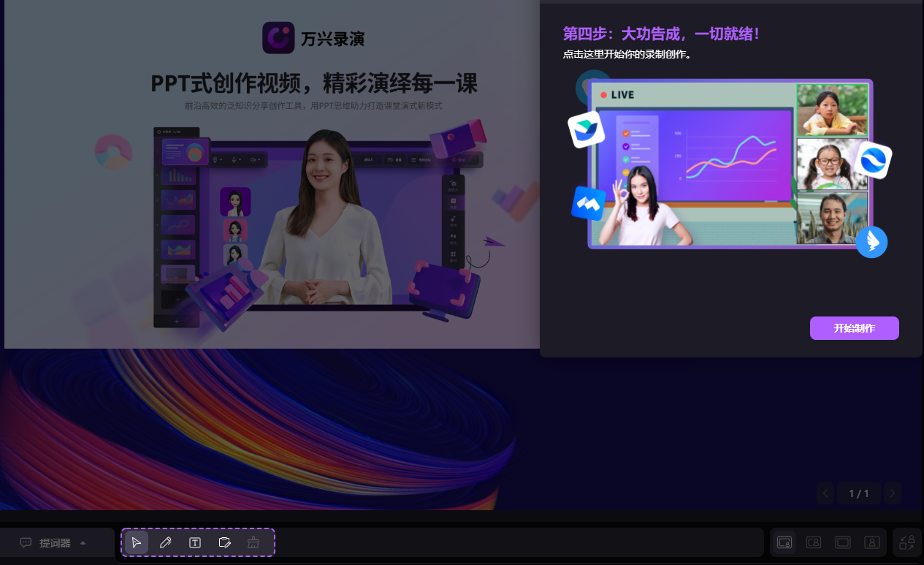This screenshot has height=565, width=924.
Task: Select the arrow selection tool
Action: (x=137, y=542)
